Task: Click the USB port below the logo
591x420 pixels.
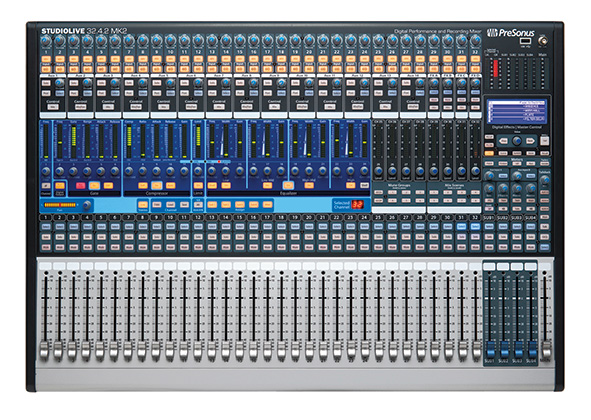Action: (525, 41)
